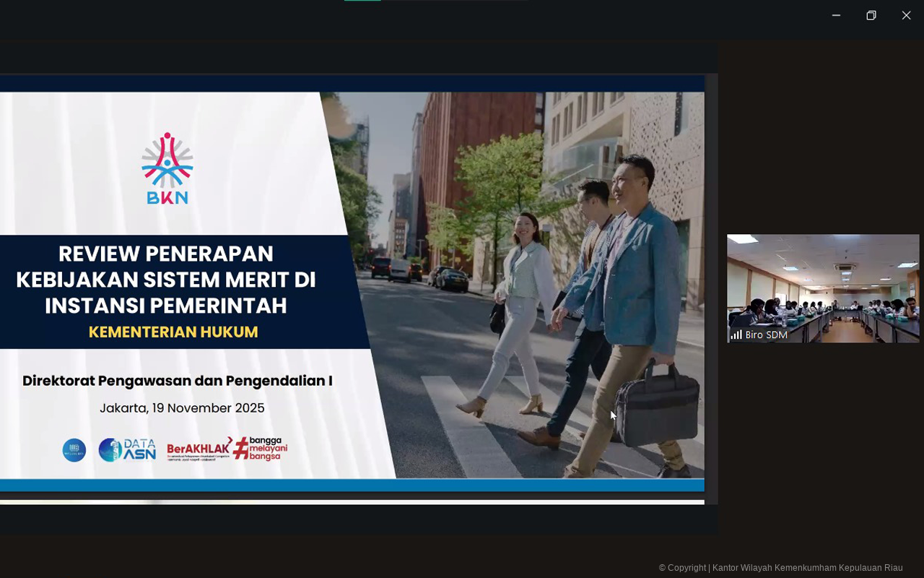Click the #bangga melayani bangsa logo

260,448
